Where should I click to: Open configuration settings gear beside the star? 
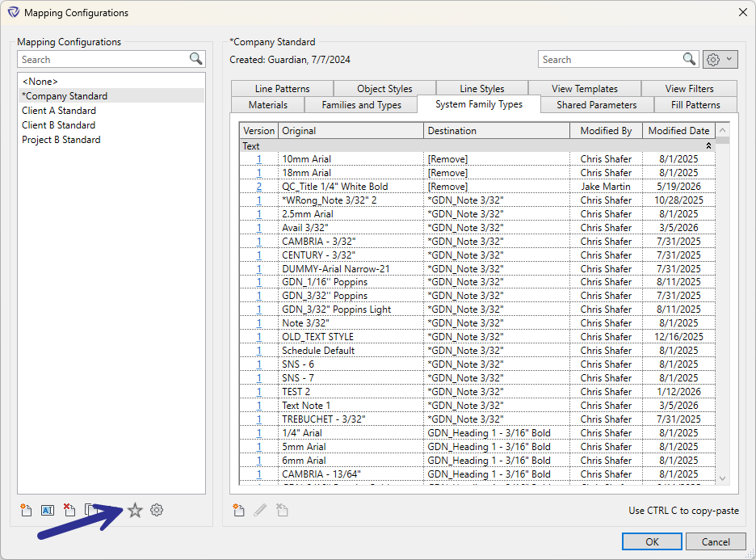tap(157, 510)
